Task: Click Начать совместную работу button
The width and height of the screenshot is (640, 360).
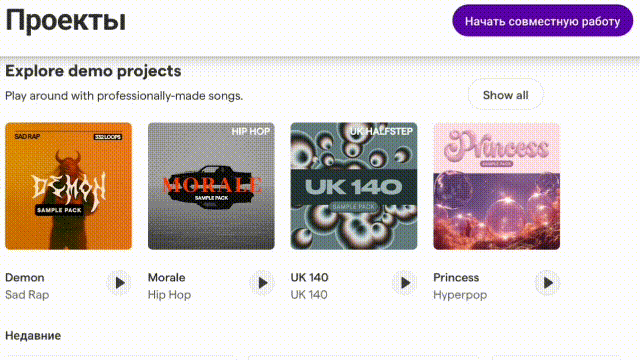Action: (542, 21)
